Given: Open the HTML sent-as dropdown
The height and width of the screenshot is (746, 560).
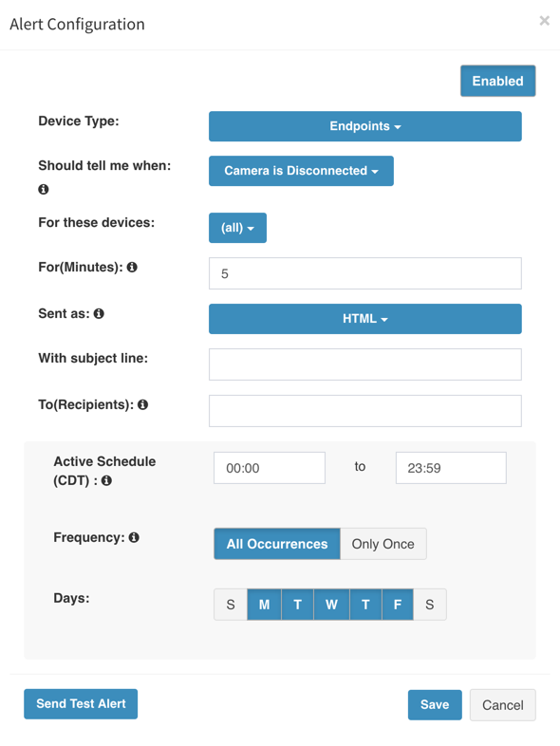Looking at the screenshot, I should click(364, 319).
